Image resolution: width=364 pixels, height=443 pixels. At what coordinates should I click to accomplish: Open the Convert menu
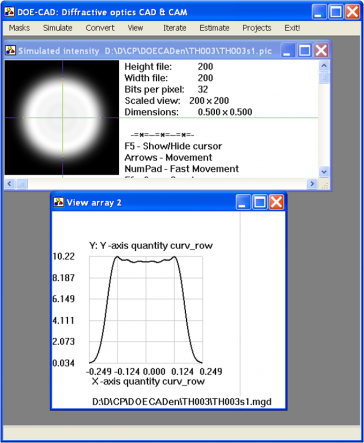[100, 28]
